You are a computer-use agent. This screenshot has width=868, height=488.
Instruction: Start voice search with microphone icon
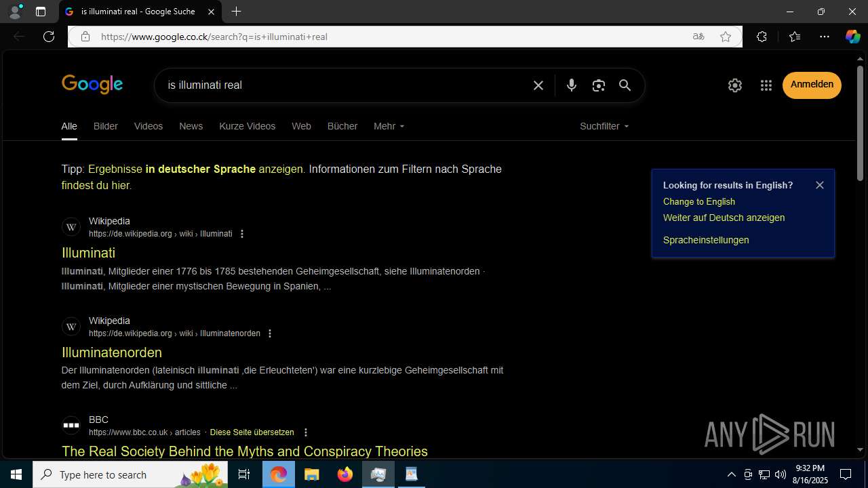pyautogui.click(x=572, y=85)
